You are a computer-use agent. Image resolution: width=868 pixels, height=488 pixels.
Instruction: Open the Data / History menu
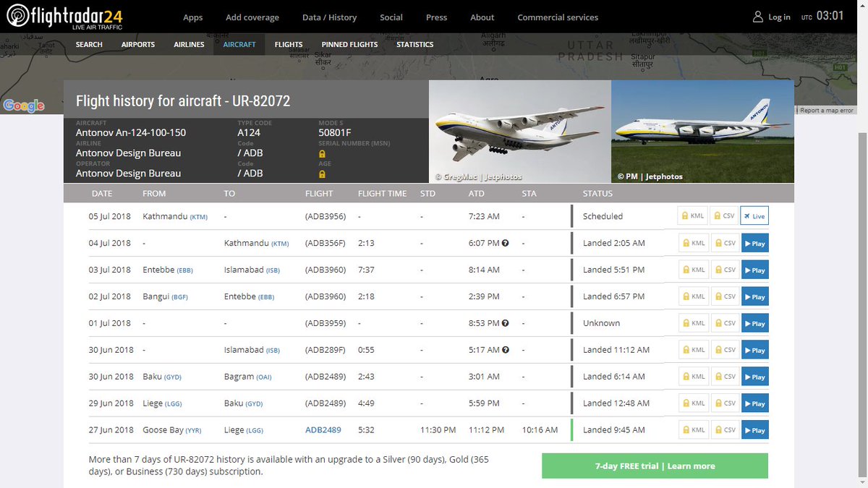tap(329, 17)
